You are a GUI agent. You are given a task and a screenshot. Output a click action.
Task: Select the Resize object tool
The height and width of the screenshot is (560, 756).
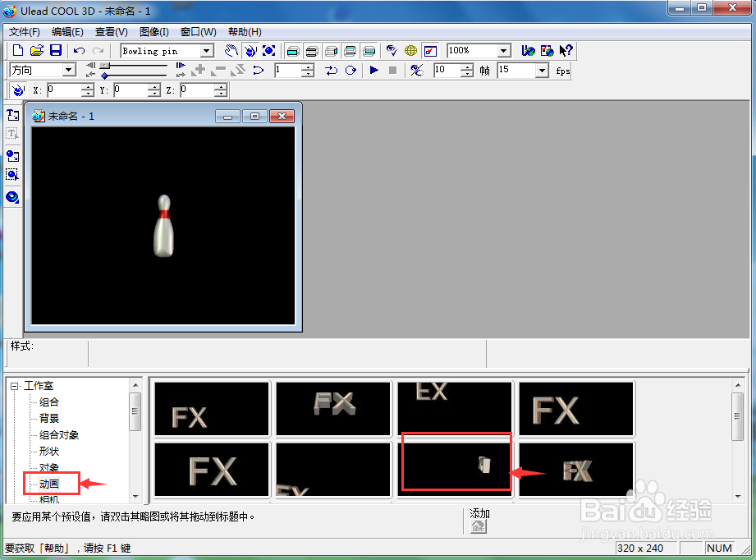pos(268,50)
